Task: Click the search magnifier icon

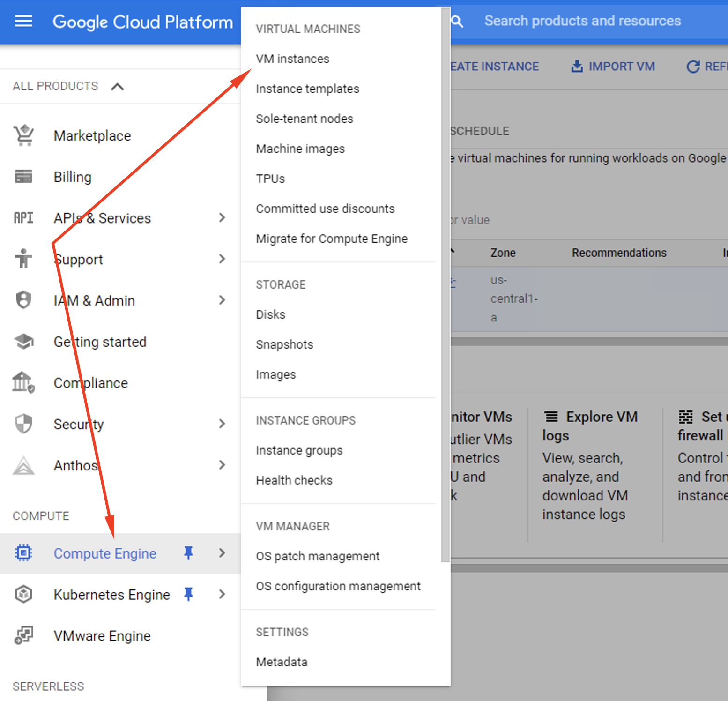Action: (x=457, y=22)
